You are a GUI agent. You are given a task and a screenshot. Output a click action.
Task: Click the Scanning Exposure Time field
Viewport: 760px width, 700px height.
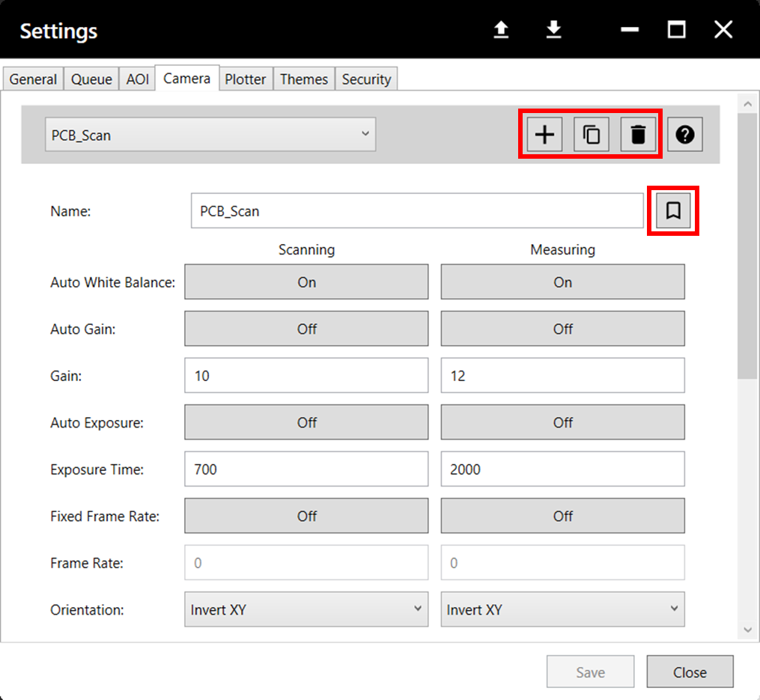[306, 469]
